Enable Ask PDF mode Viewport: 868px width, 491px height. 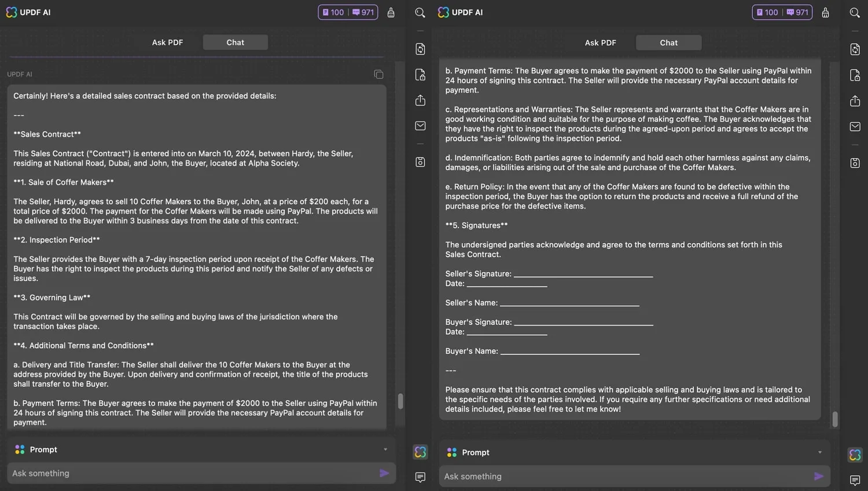tap(167, 42)
